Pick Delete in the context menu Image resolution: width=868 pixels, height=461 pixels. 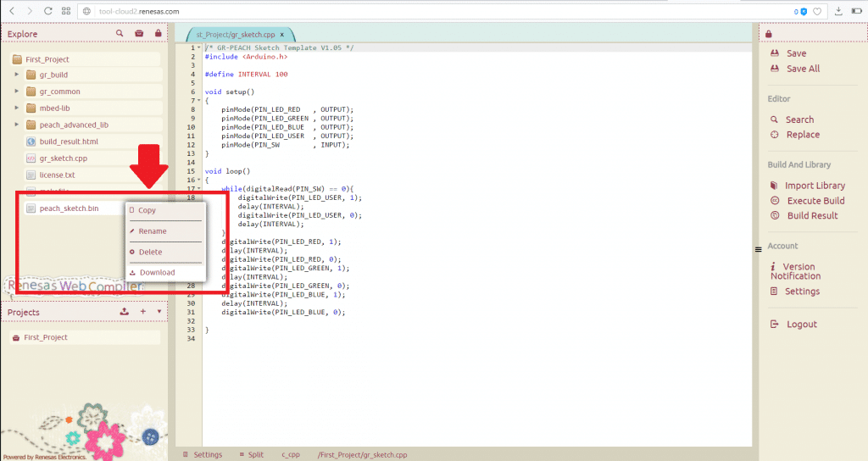150,252
